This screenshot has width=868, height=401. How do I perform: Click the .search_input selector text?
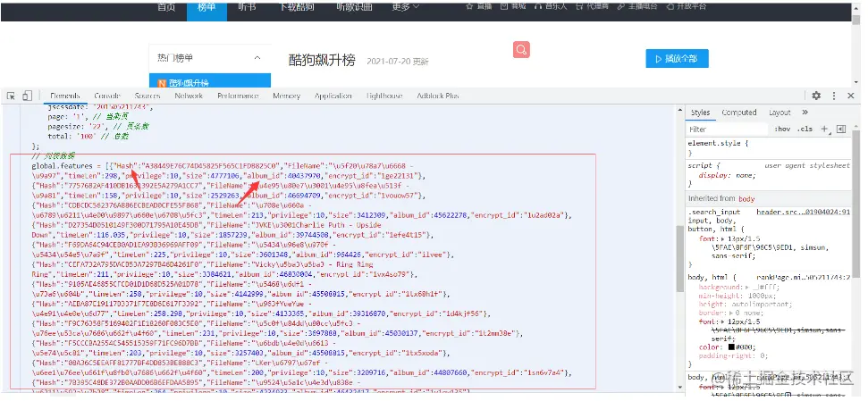pyautogui.click(x=714, y=212)
